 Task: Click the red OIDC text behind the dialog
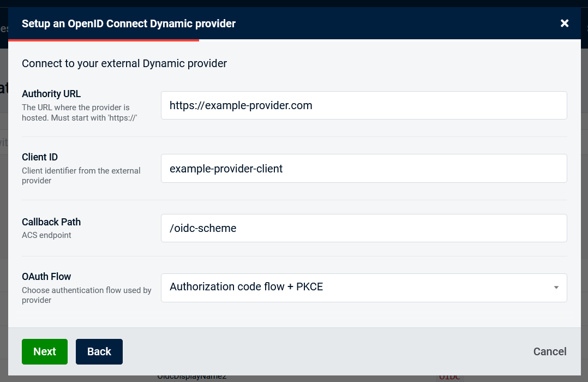point(451,377)
